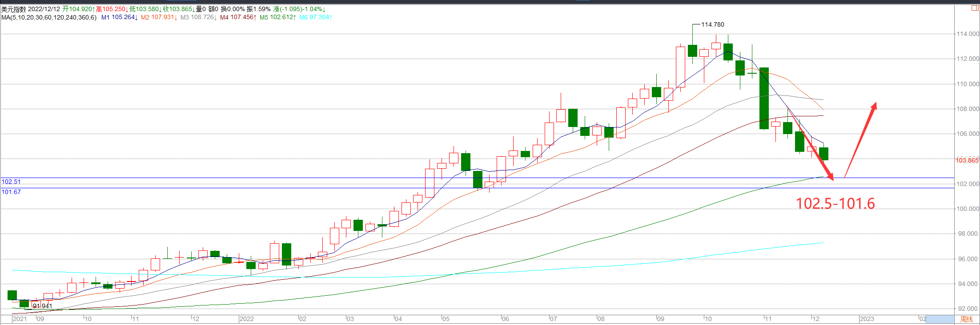Toggle the orange side panel icon
Image resolution: width=980 pixels, height=325 pixels.
tap(975, 8)
